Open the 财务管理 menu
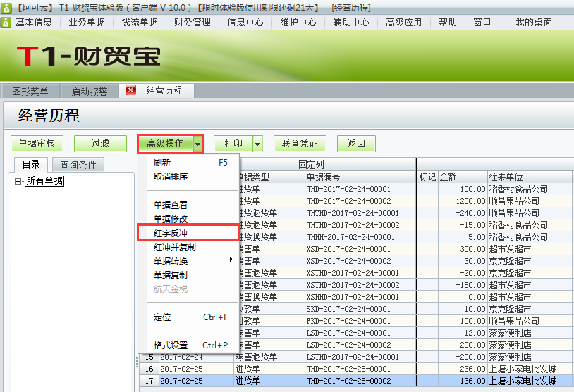Image resolution: width=574 pixels, height=392 pixels. (193, 23)
